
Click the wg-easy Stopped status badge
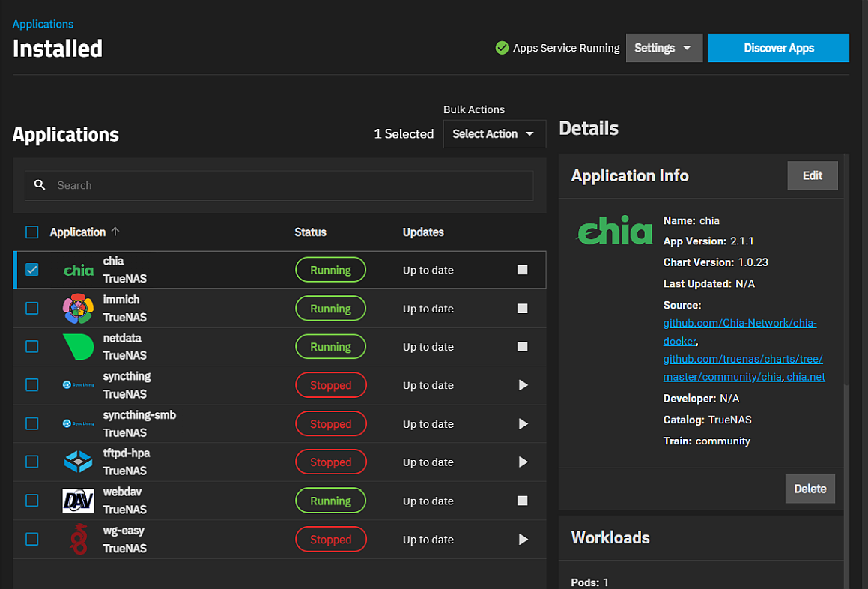pyautogui.click(x=330, y=539)
